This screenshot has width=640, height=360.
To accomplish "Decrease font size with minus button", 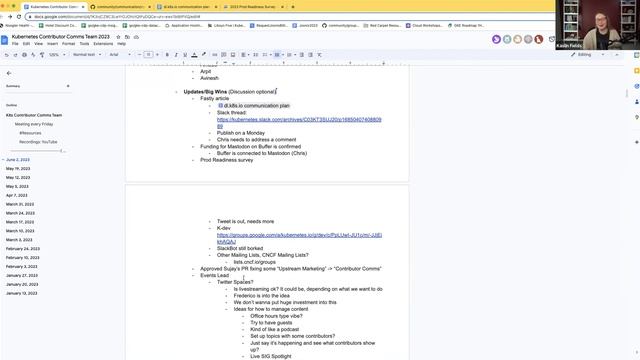I will click(x=140, y=55).
